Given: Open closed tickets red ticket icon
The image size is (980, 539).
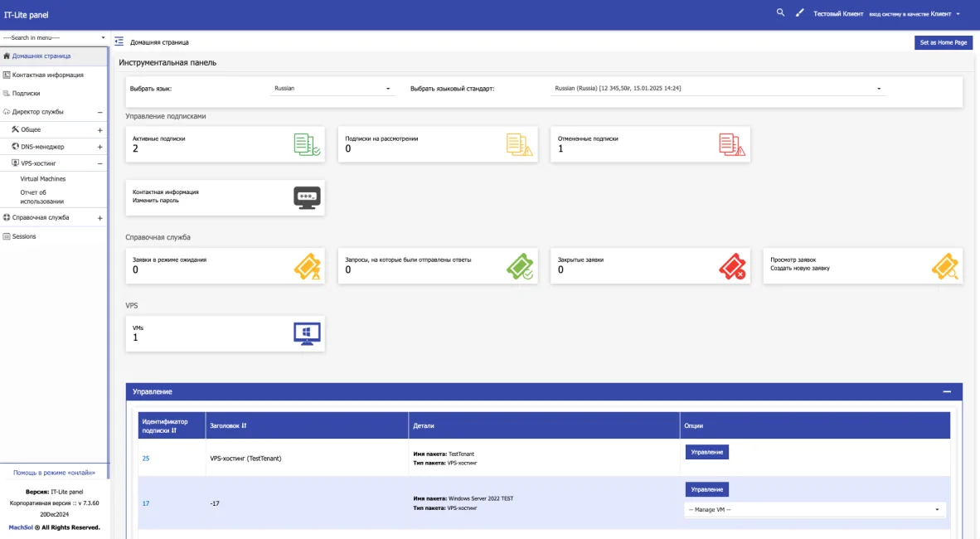Looking at the screenshot, I should pos(732,265).
